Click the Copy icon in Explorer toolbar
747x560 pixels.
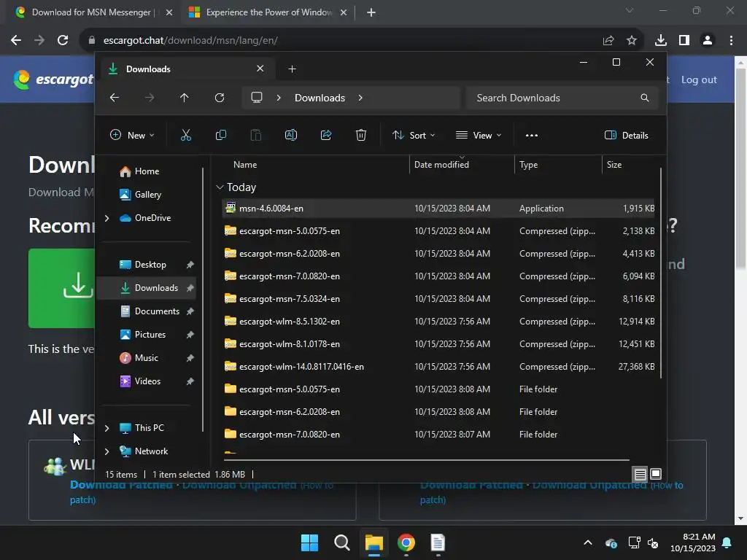pyautogui.click(x=220, y=135)
